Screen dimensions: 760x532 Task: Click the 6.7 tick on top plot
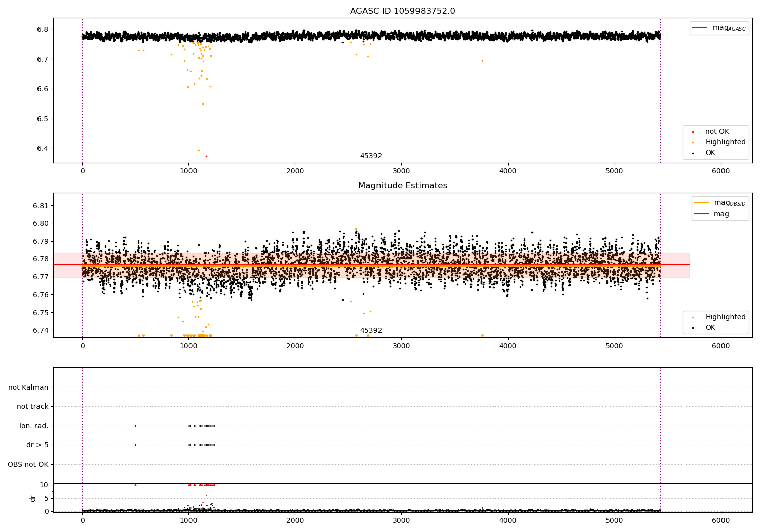point(43,59)
